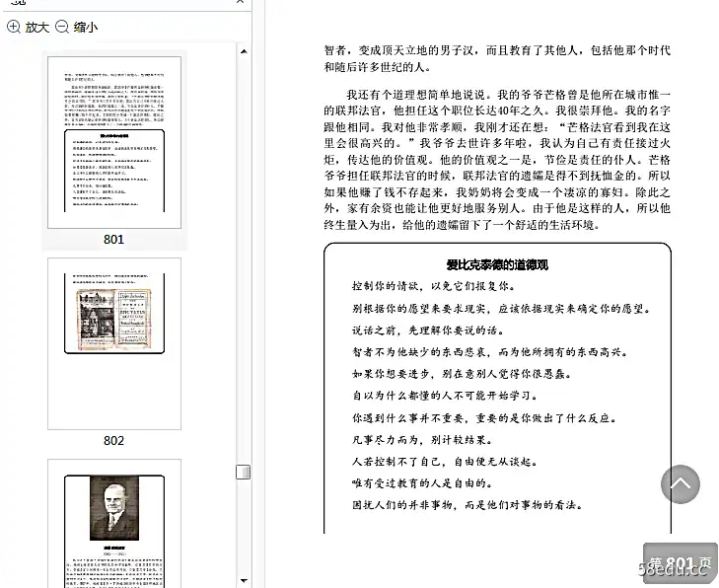
Task: Select page 801 thumbnail
Action: [x=114, y=143]
